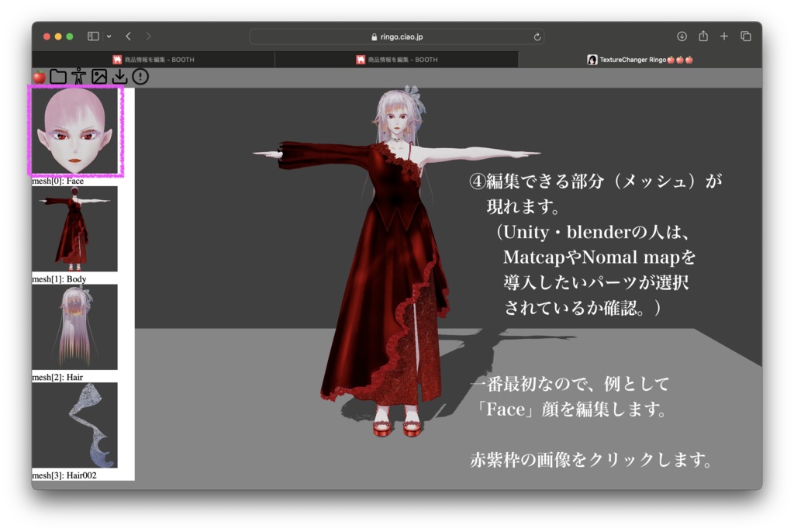The height and width of the screenshot is (532, 794).
Task: Select the mesh[2]: Hair thumbnail
Action: (75, 327)
